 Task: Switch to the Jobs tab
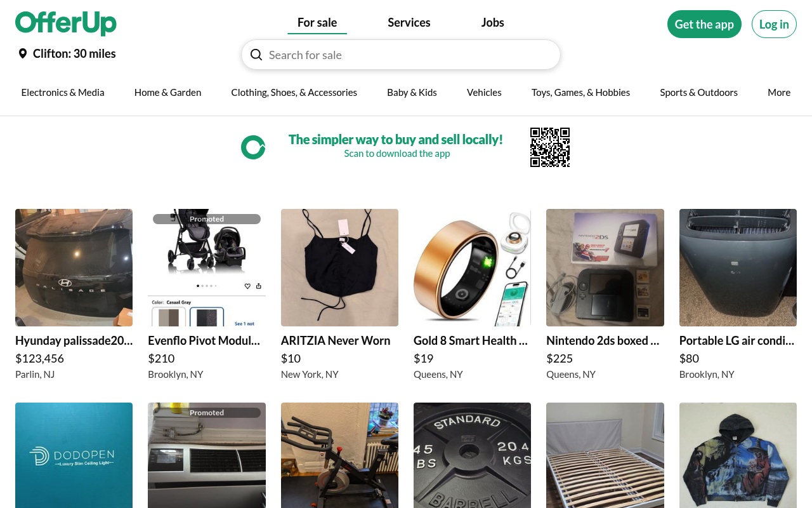click(493, 23)
